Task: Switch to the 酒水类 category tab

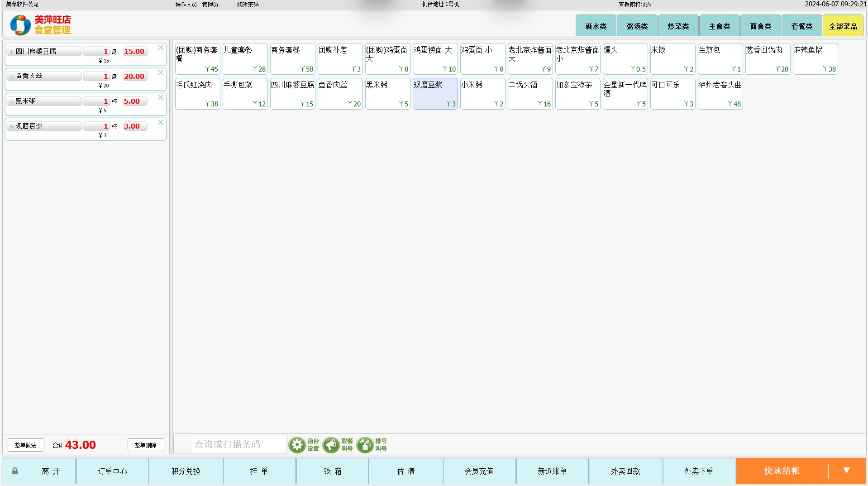Action: 596,26
